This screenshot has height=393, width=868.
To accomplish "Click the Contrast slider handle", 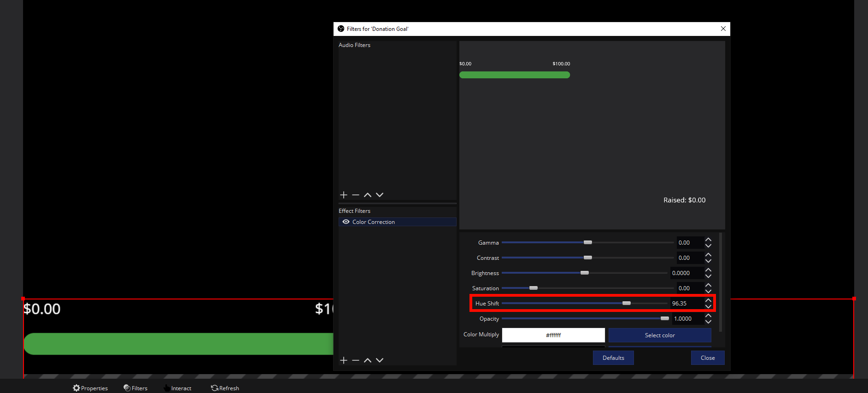I will tap(588, 258).
